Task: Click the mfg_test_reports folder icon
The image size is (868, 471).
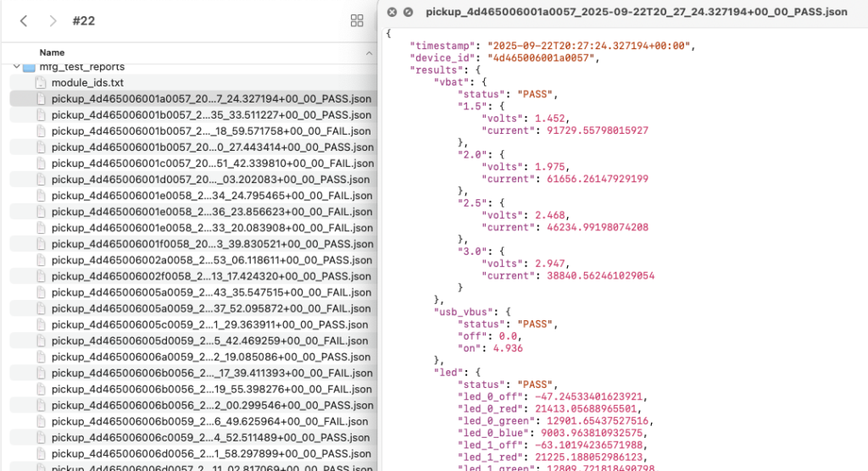Action: click(x=29, y=67)
